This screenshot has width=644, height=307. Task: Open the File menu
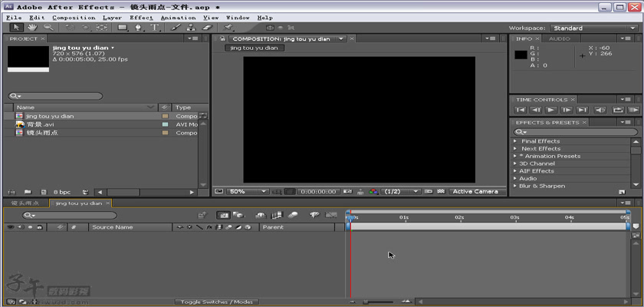[x=14, y=18]
